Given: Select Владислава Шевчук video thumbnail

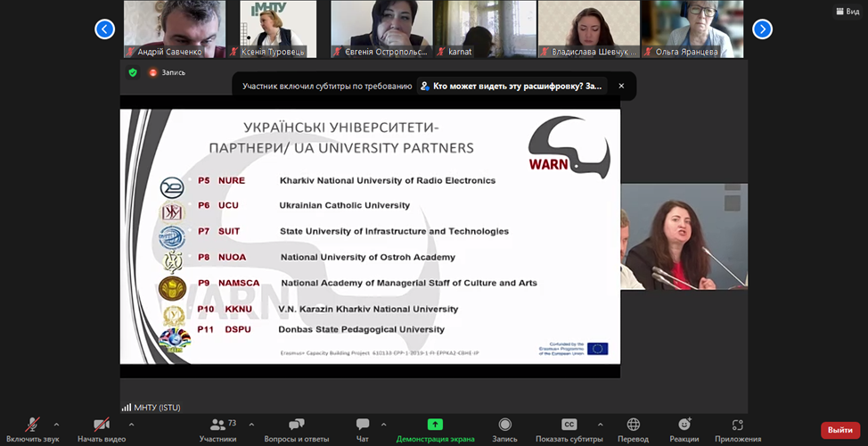Looking at the screenshot, I should (x=589, y=29).
